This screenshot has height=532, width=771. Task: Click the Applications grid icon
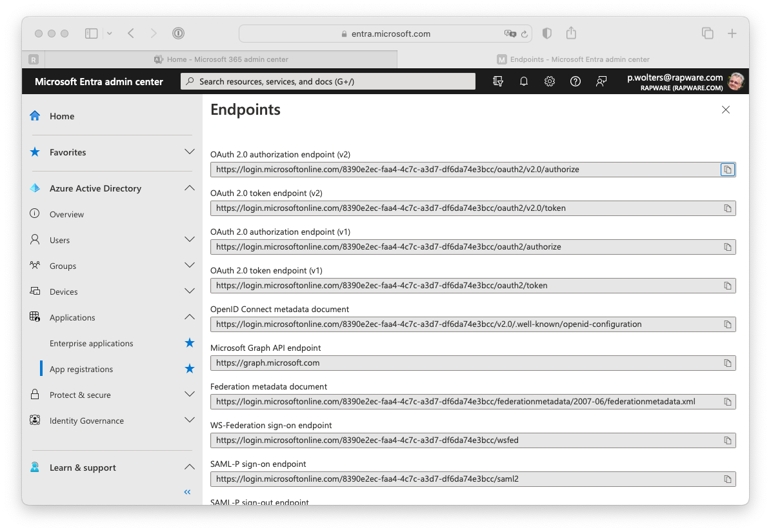point(35,317)
